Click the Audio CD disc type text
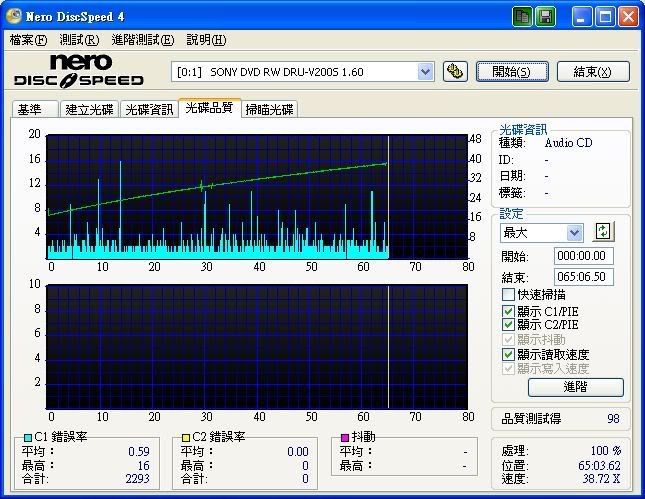The image size is (645, 499). coord(568,143)
